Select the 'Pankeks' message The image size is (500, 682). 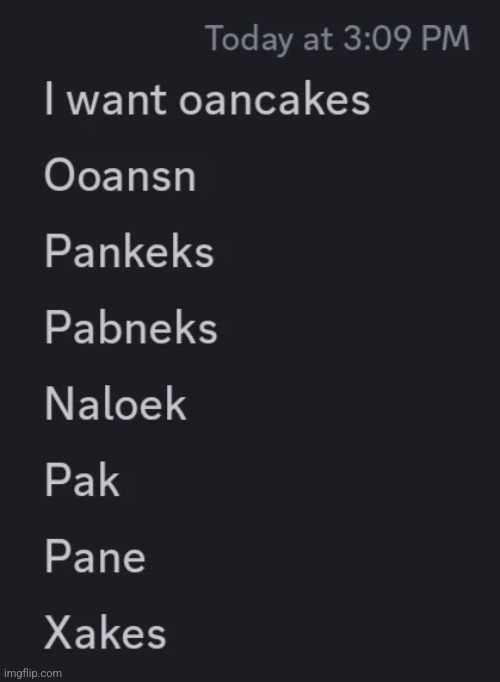[x=129, y=251]
